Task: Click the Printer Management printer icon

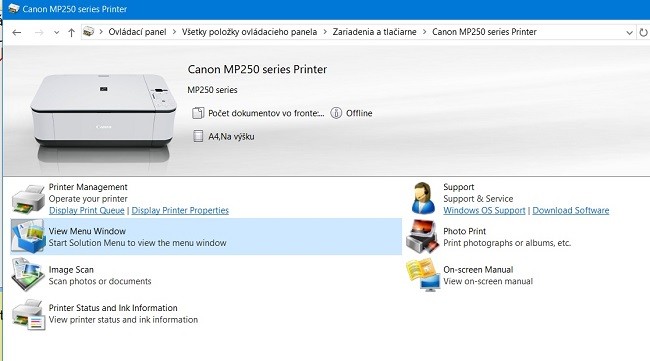Action: click(x=28, y=199)
